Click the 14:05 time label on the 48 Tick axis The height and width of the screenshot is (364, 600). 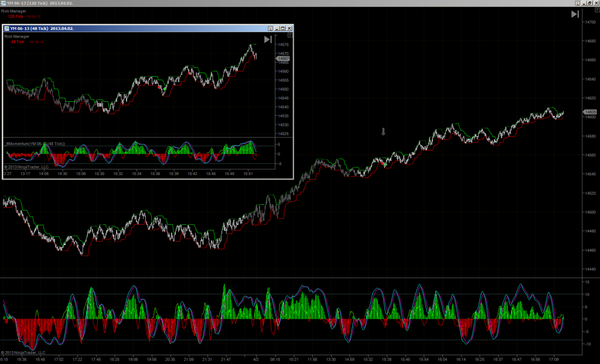click(x=44, y=174)
